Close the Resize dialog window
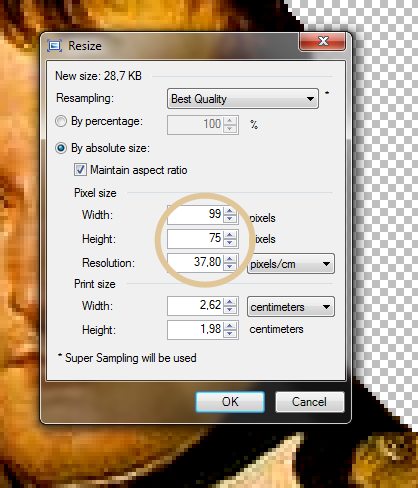 click(322, 41)
